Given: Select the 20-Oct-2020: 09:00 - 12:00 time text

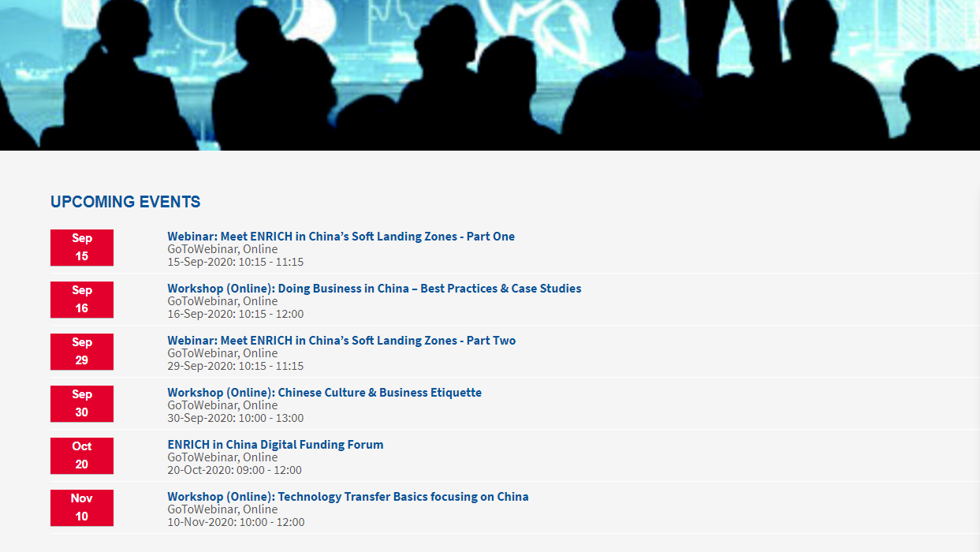Looking at the screenshot, I should [234, 470].
